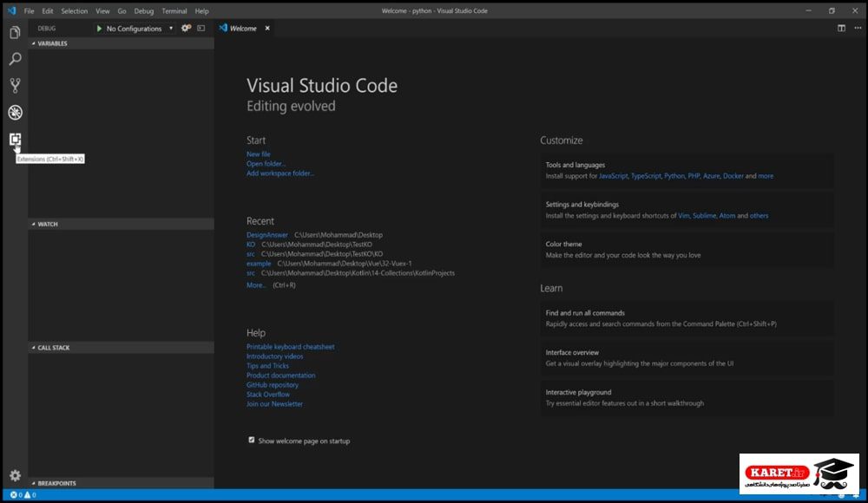
Task: Click the Color theme option
Action: pos(687,250)
